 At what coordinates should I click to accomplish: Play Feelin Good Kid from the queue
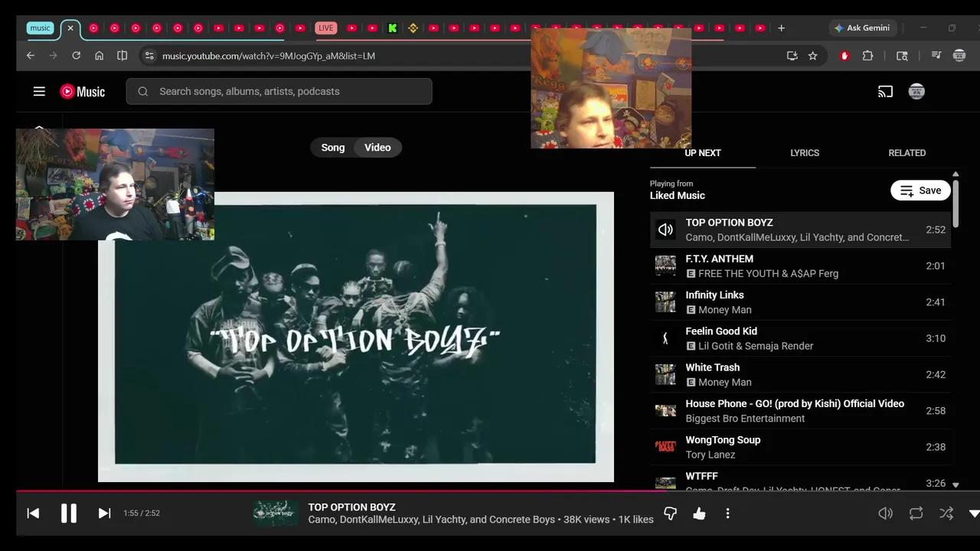click(800, 338)
